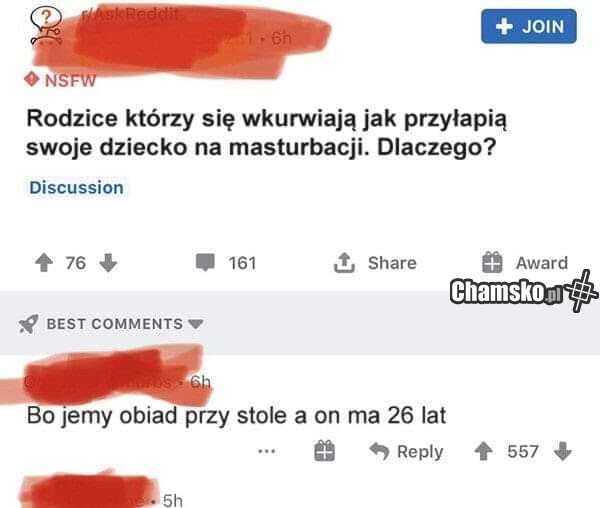The width and height of the screenshot is (600, 508).
Task: Downvote the post with 76 points
Action: coord(108,263)
